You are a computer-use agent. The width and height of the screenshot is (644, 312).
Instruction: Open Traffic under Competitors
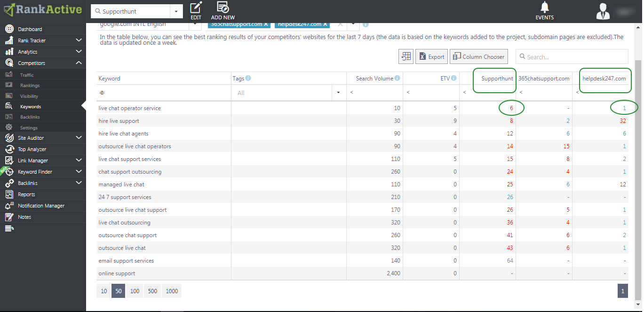point(27,75)
